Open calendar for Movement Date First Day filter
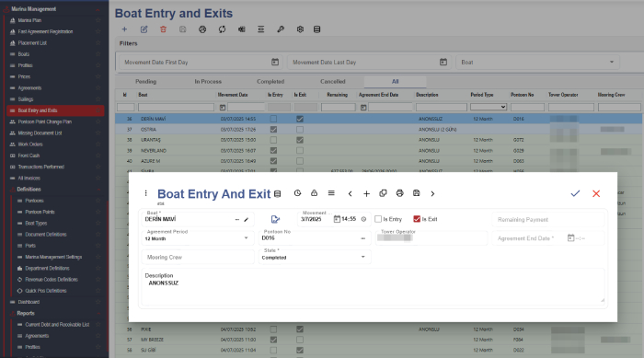Screen dimensions: 644x358 (275, 62)
